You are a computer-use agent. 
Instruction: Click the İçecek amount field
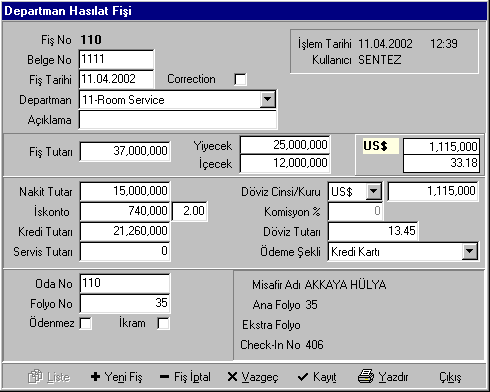285,163
